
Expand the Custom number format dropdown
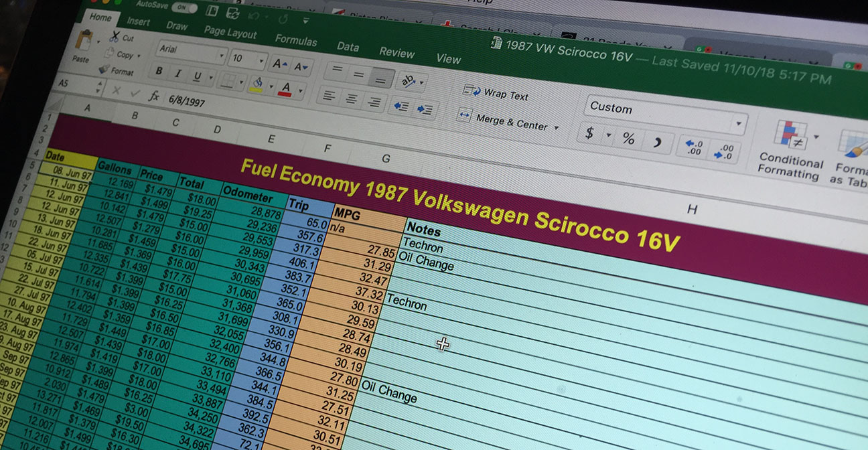pos(738,123)
